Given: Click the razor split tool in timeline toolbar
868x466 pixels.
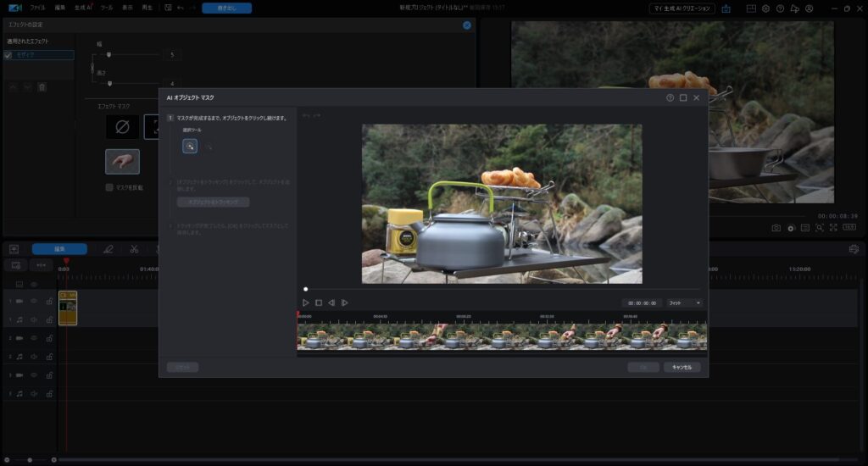Looking at the screenshot, I should pyautogui.click(x=134, y=249).
